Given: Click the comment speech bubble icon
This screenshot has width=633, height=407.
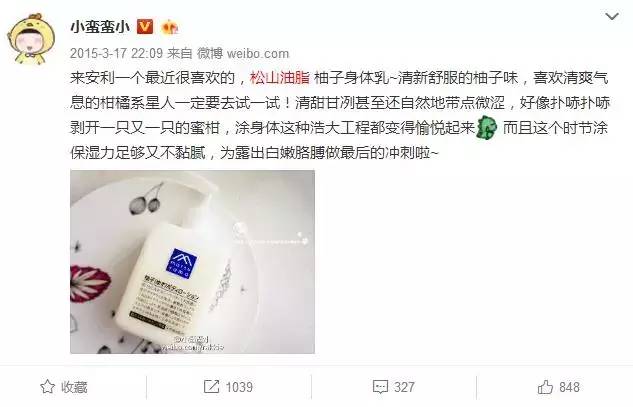Looking at the screenshot, I should pos(380,387).
